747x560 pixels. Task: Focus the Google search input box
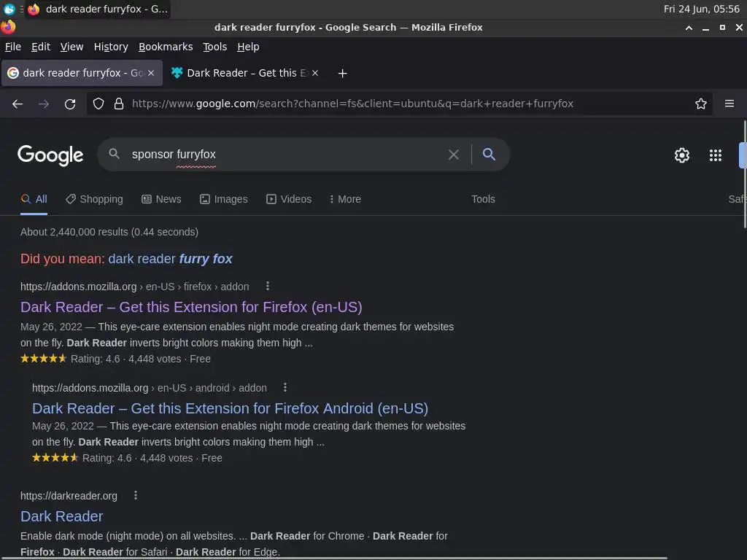pyautogui.click(x=286, y=155)
